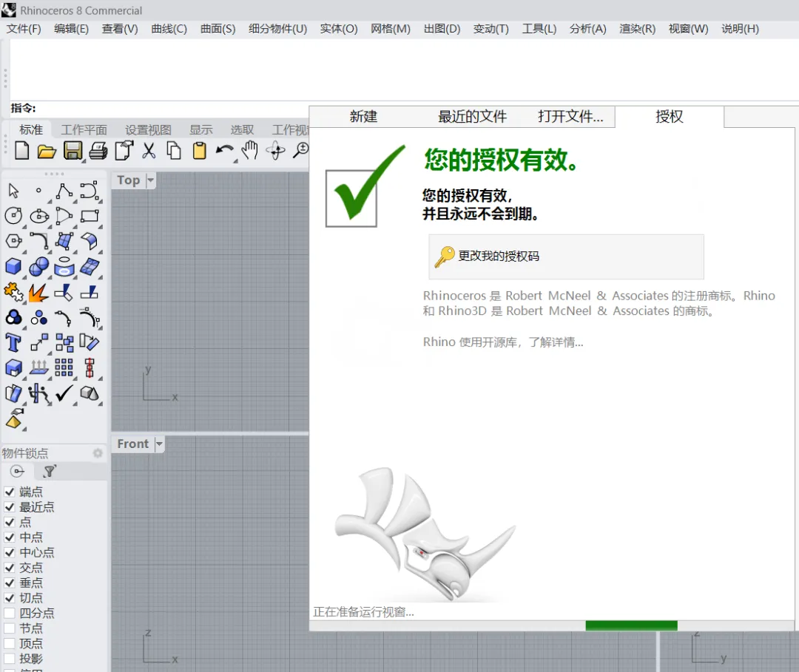Click the Undo arrow icon
The image size is (799, 672).
coord(224,152)
